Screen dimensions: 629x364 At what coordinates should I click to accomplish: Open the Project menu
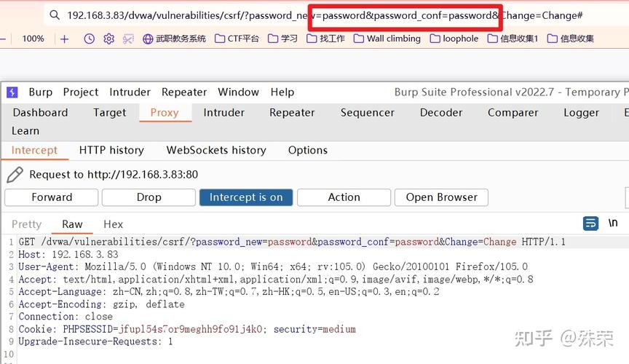(81, 92)
